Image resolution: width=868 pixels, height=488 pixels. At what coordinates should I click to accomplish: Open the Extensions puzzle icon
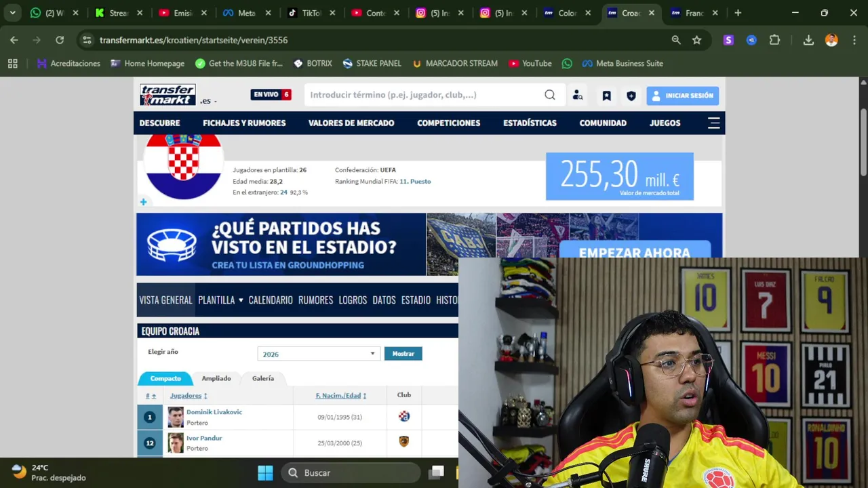[774, 40]
